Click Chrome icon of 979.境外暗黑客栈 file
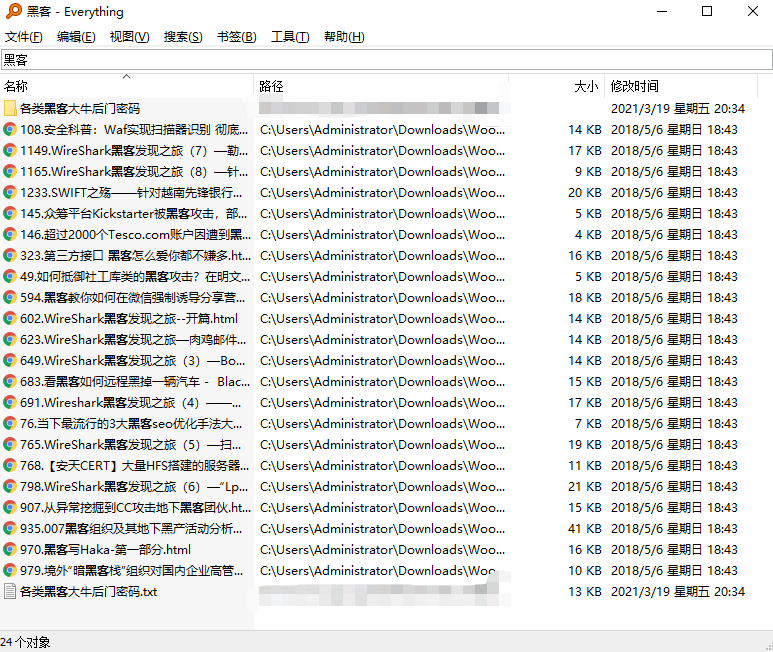Viewport: 773px width, 652px height. pyautogui.click(x=9, y=571)
